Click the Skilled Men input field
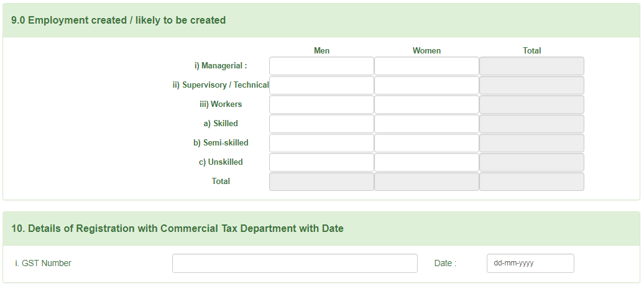The image size is (644, 286). click(x=321, y=124)
